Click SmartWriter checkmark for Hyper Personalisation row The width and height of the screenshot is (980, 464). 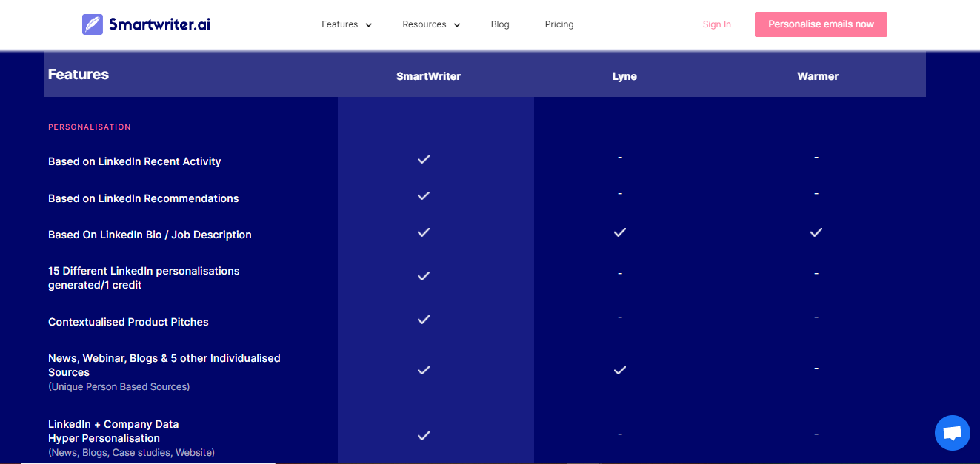pos(424,436)
